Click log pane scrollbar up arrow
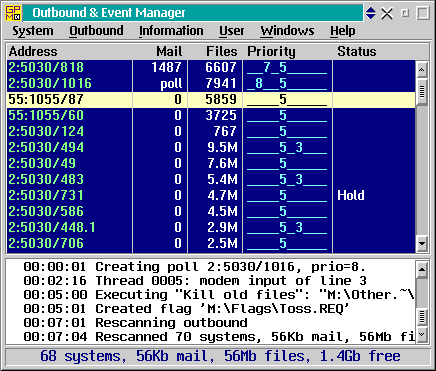436x371 pixels. [x=422, y=269]
